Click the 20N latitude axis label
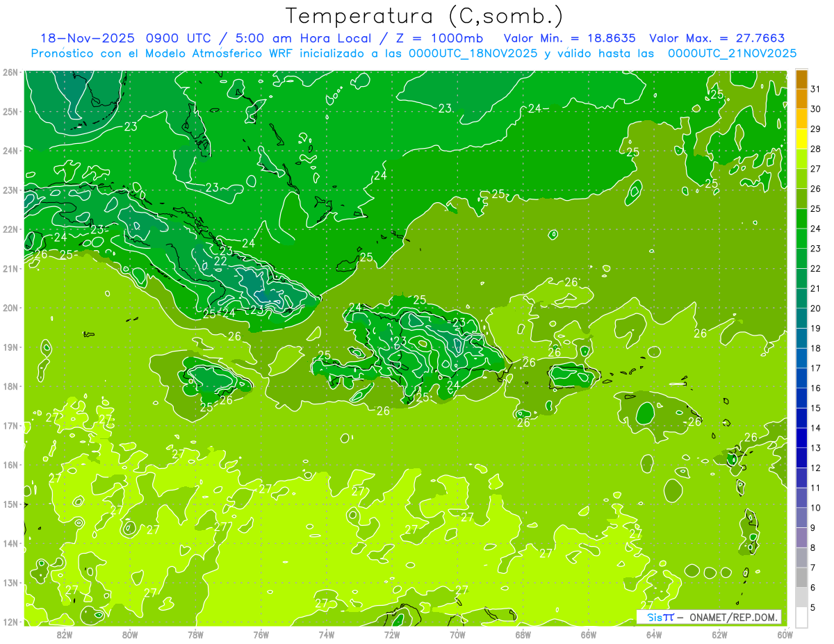Image resolution: width=834 pixels, height=644 pixels. tap(10, 308)
